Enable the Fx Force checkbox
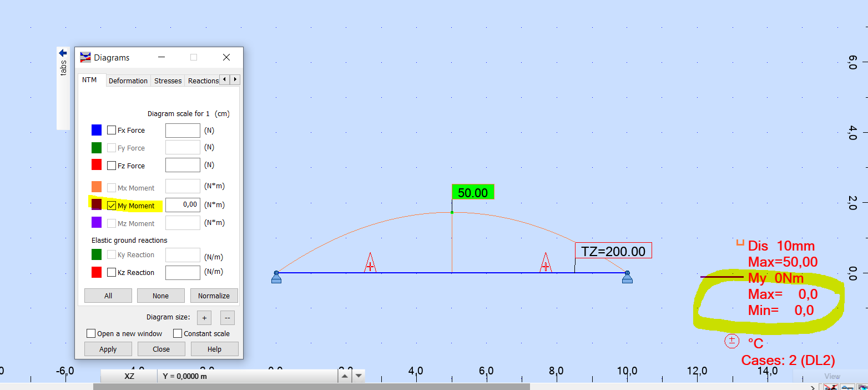868x390 pixels. pos(112,130)
